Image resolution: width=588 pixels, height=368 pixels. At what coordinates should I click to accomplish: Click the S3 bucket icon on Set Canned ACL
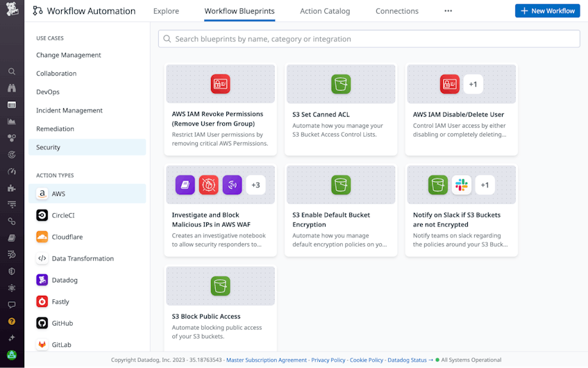coord(341,84)
